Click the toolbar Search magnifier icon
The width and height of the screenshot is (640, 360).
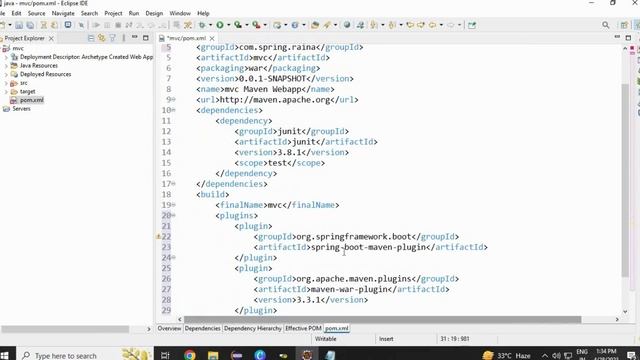(x=606, y=25)
